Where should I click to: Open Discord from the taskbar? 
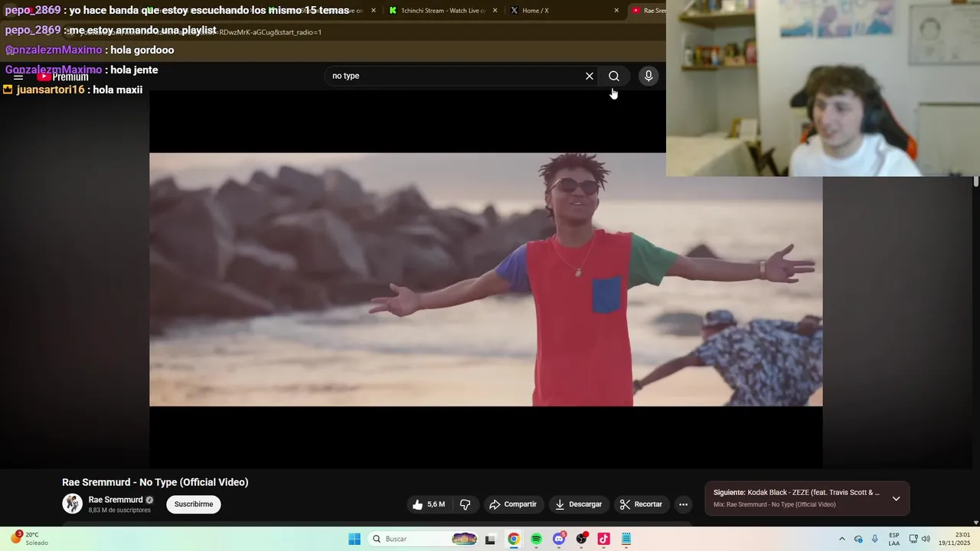[x=559, y=539]
